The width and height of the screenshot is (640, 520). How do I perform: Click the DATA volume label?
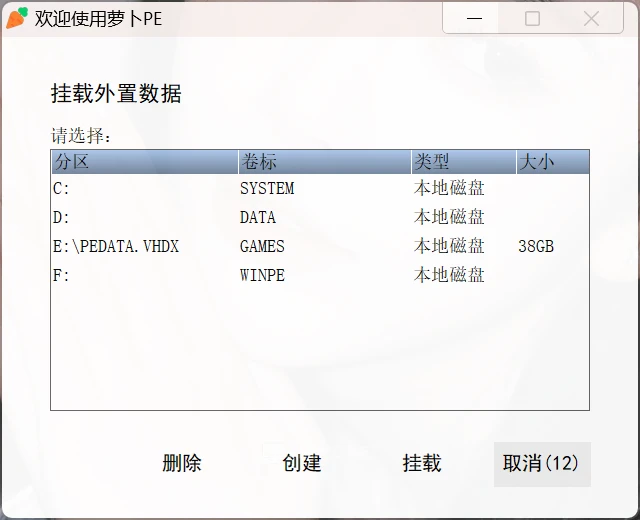click(258, 217)
